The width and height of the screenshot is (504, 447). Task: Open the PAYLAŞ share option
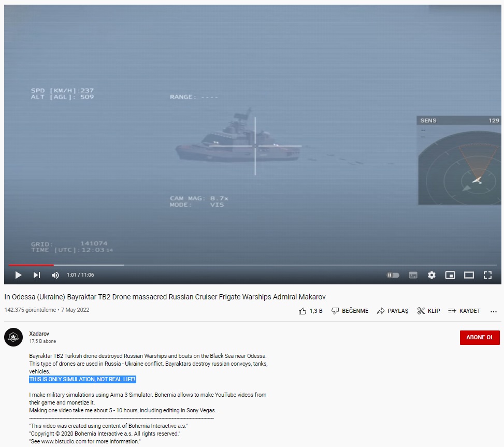point(393,311)
